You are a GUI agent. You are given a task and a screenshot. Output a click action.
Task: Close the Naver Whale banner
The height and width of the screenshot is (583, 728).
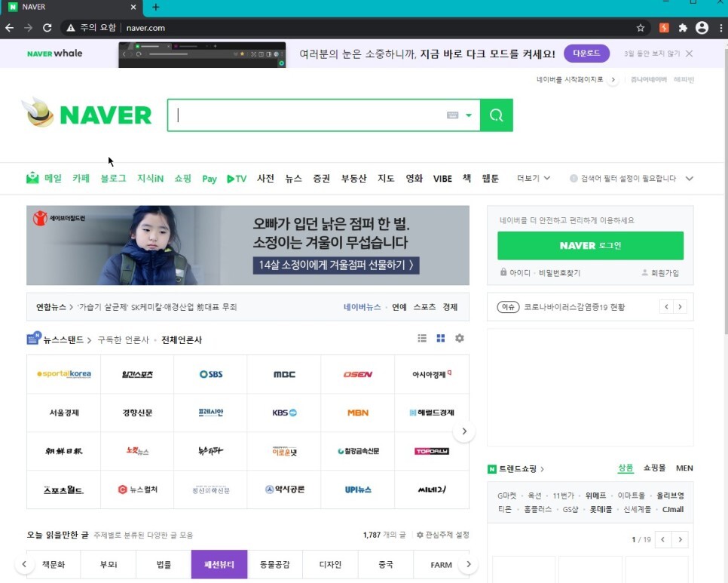coord(690,54)
